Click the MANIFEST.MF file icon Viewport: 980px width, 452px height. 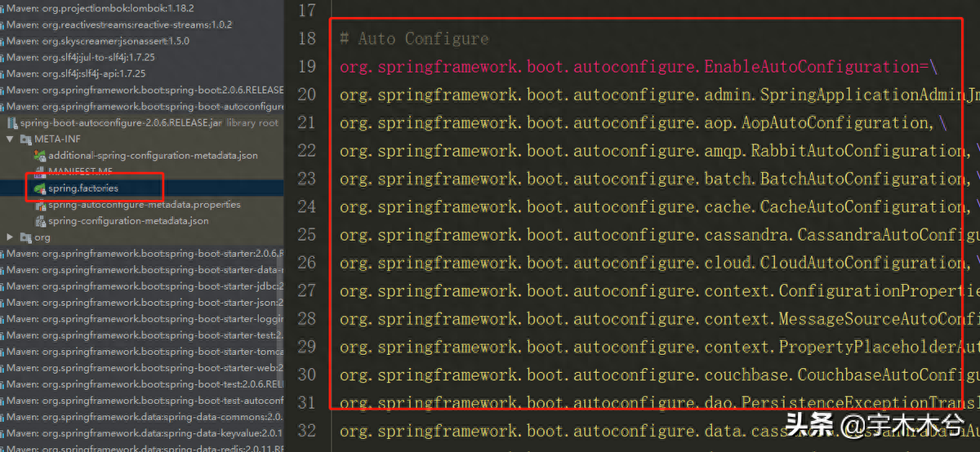[x=40, y=172]
